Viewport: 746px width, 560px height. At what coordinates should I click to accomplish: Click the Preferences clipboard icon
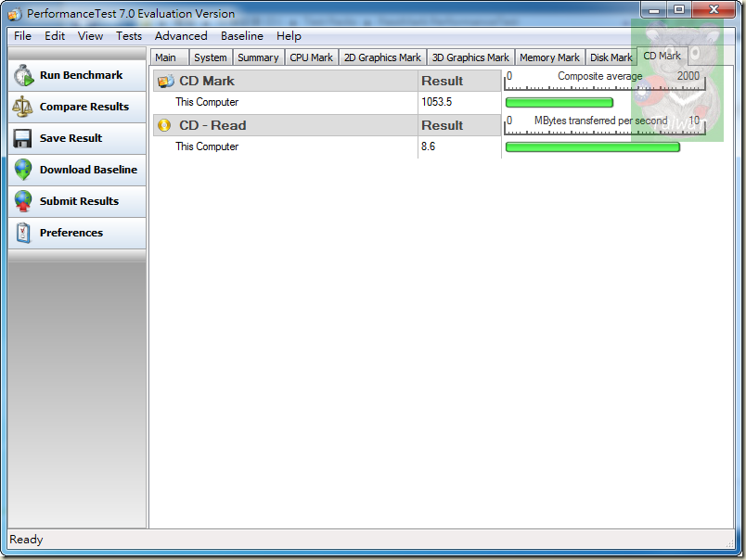pos(23,233)
